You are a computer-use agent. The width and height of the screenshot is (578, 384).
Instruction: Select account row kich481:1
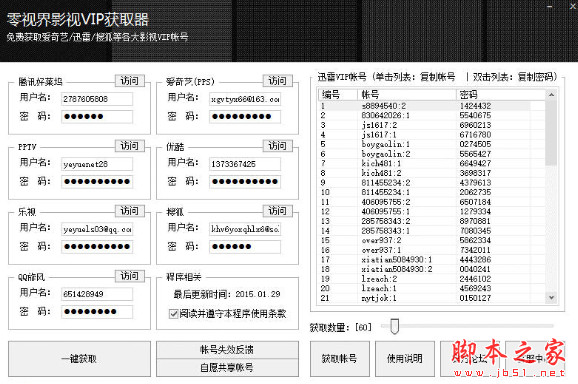pos(431,163)
